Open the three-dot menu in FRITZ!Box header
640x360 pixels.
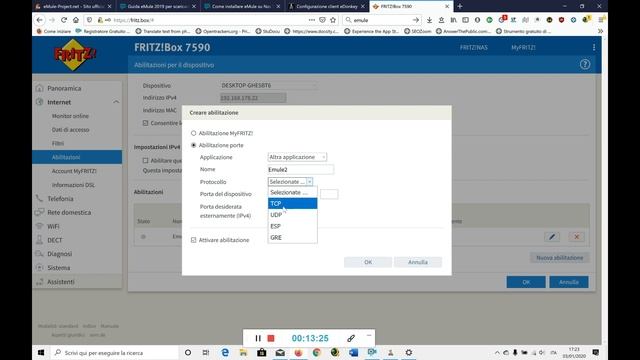[593, 47]
